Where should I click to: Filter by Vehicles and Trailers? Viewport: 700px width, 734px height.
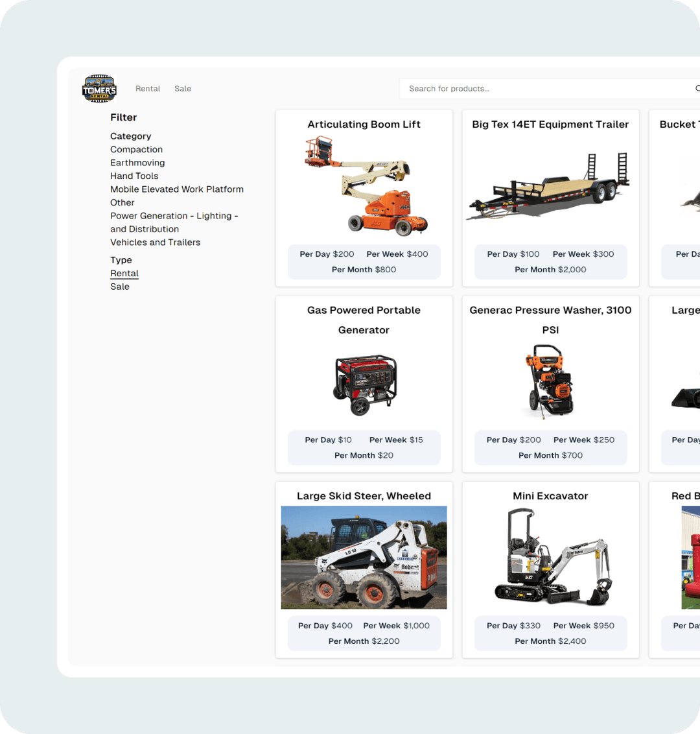point(155,242)
